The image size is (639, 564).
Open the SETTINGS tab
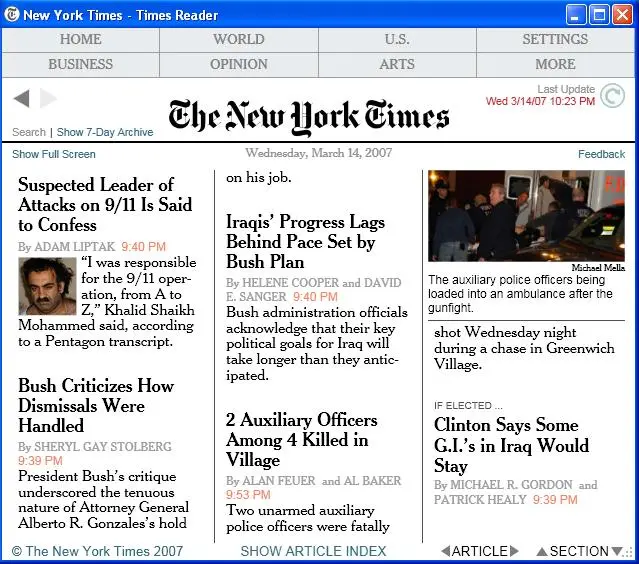[555, 40]
